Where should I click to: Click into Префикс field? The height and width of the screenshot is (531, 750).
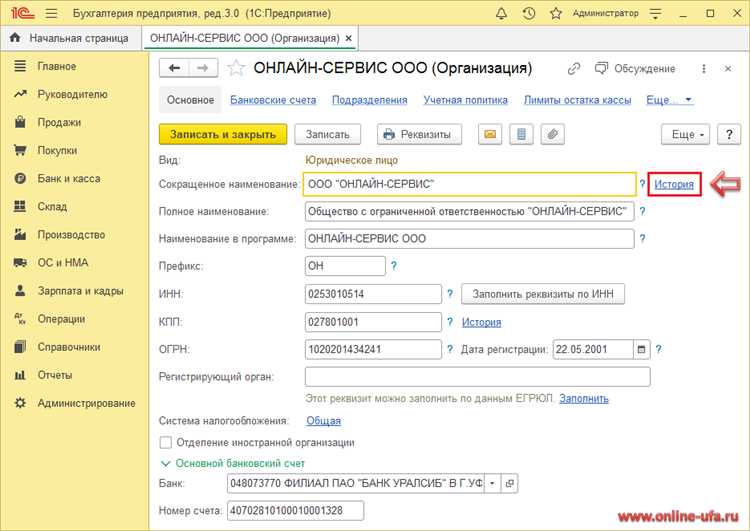pyautogui.click(x=345, y=266)
